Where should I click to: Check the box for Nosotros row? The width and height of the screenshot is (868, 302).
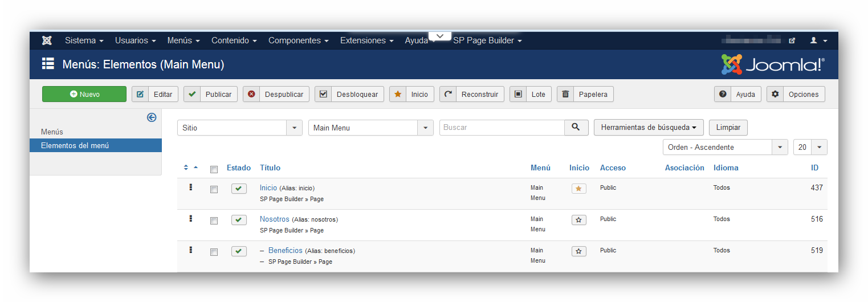coord(214,221)
